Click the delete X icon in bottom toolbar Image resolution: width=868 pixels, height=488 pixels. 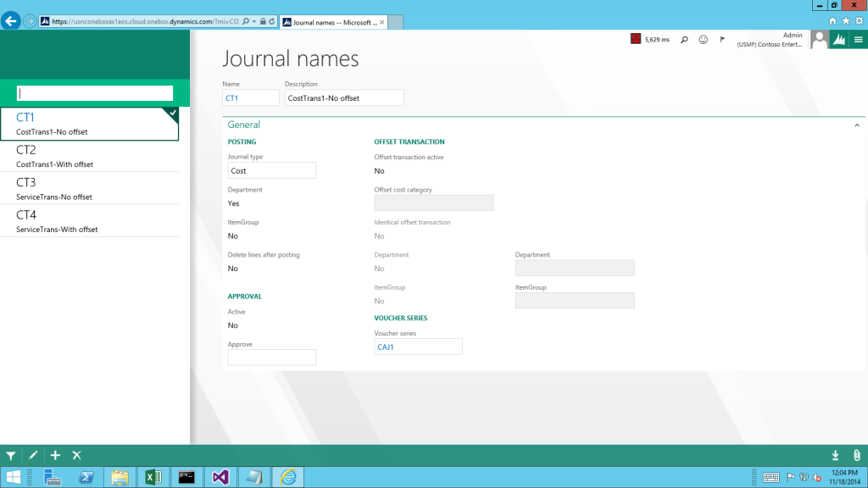76,456
